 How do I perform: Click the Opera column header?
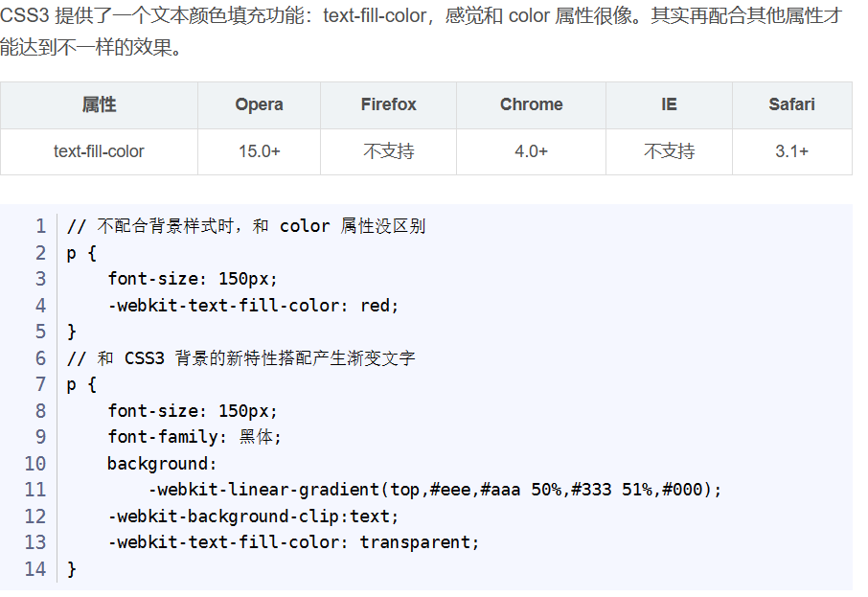[x=259, y=105]
